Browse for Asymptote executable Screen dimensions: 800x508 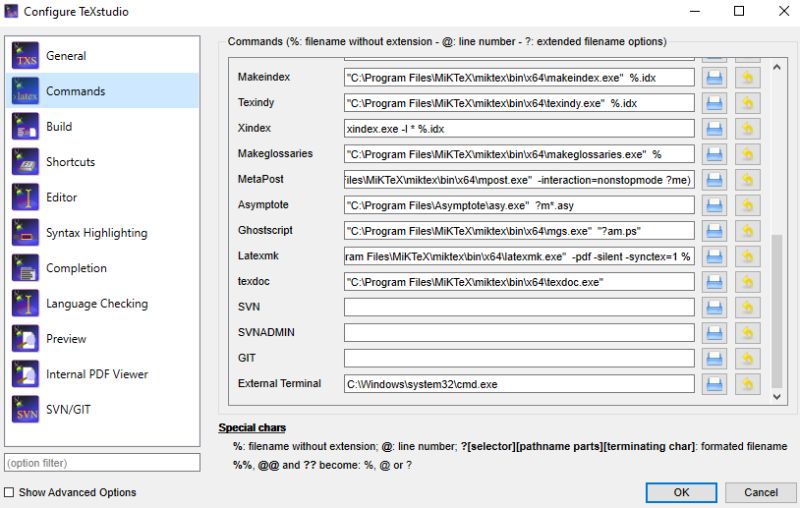(714, 205)
